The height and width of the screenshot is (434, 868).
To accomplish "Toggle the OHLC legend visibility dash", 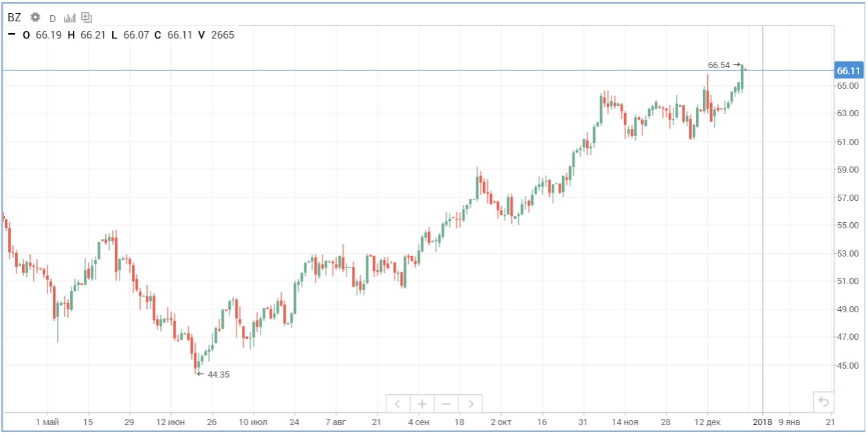I will 11,35.
